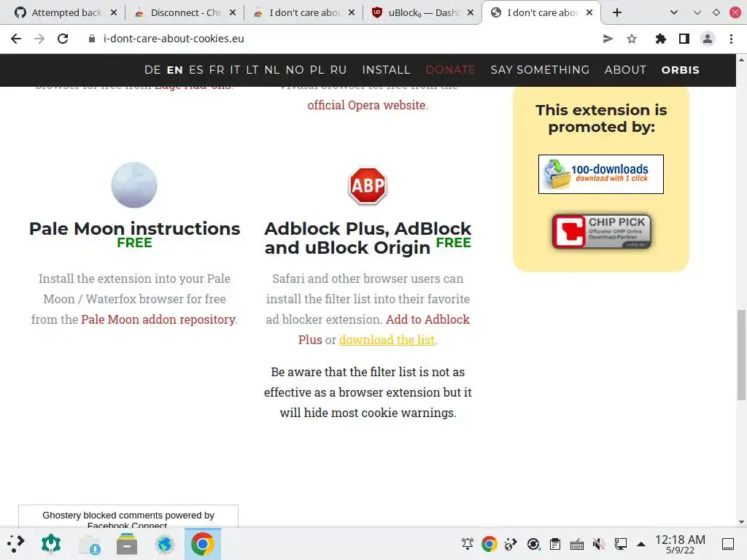This screenshot has height=560, width=747.
Task: Reload the current page
Action: tap(63, 39)
